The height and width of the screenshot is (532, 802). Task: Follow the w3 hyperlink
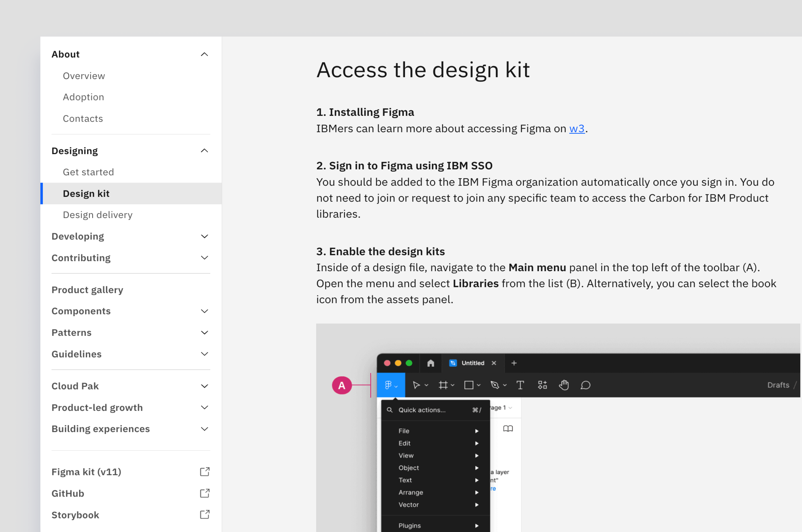tap(577, 129)
